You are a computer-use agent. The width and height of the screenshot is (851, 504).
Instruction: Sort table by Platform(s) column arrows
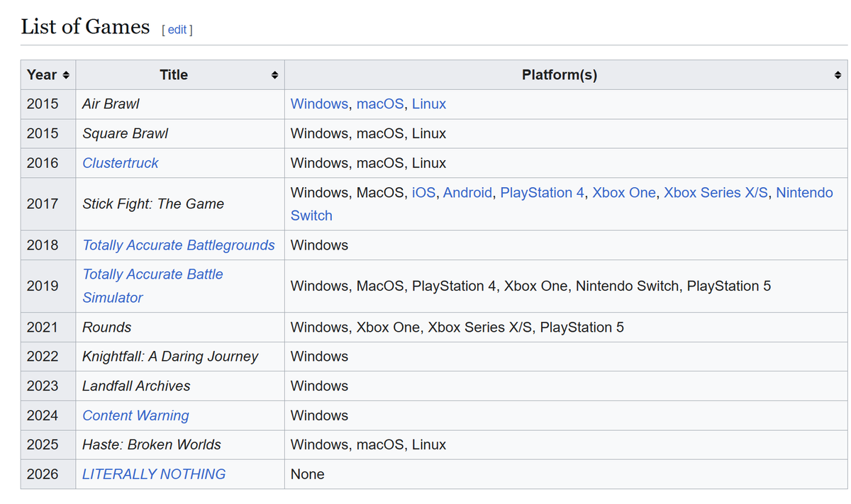click(838, 75)
